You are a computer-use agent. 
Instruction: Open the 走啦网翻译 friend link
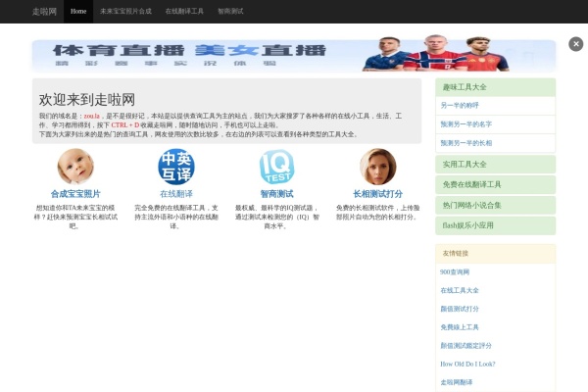tap(457, 382)
